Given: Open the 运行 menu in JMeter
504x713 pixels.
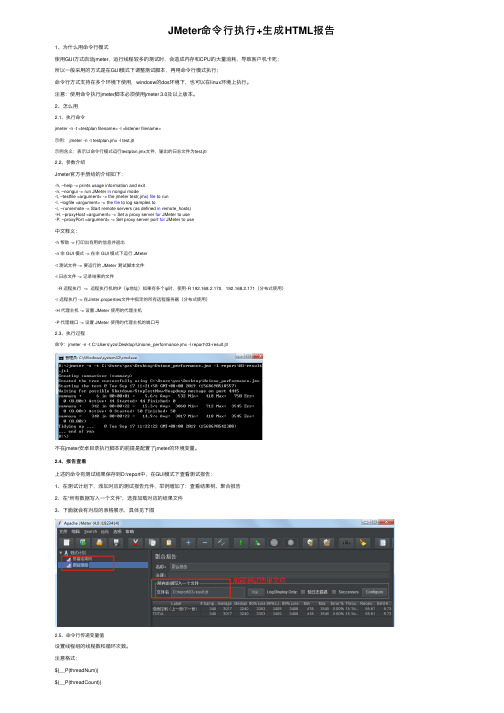Looking at the screenshot, I should pyautogui.click(x=105, y=531).
